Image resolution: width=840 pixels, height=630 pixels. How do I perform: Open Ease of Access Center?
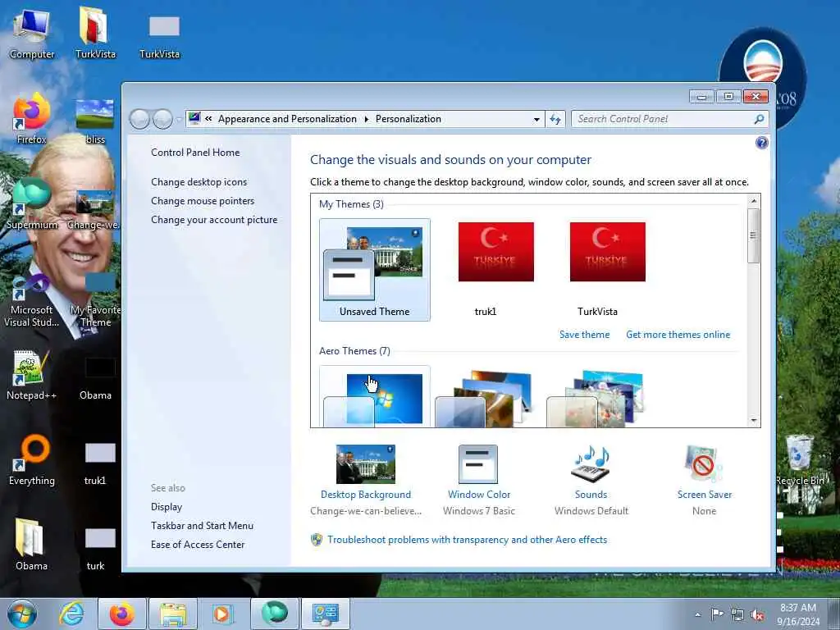[198, 545]
